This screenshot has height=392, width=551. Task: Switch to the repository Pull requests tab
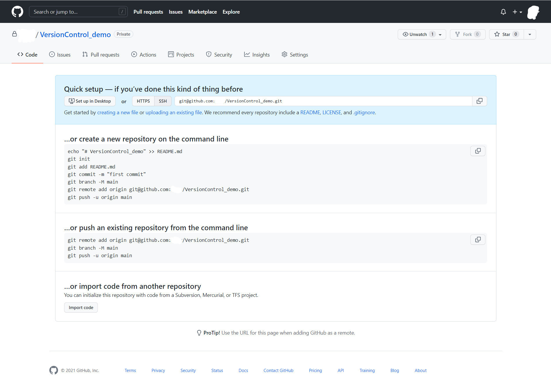[101, 55]
